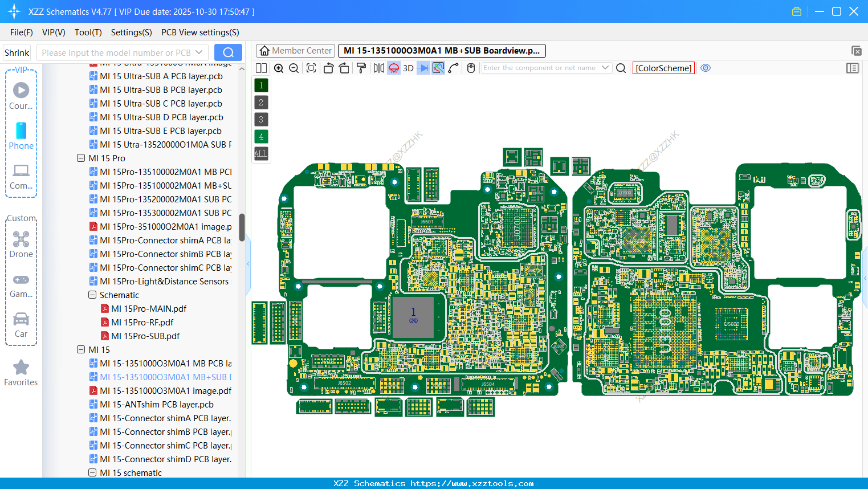The width and height of the screenshot is (868, 489).
Task: Select the diode jump tool
Action: coord(422,68)
